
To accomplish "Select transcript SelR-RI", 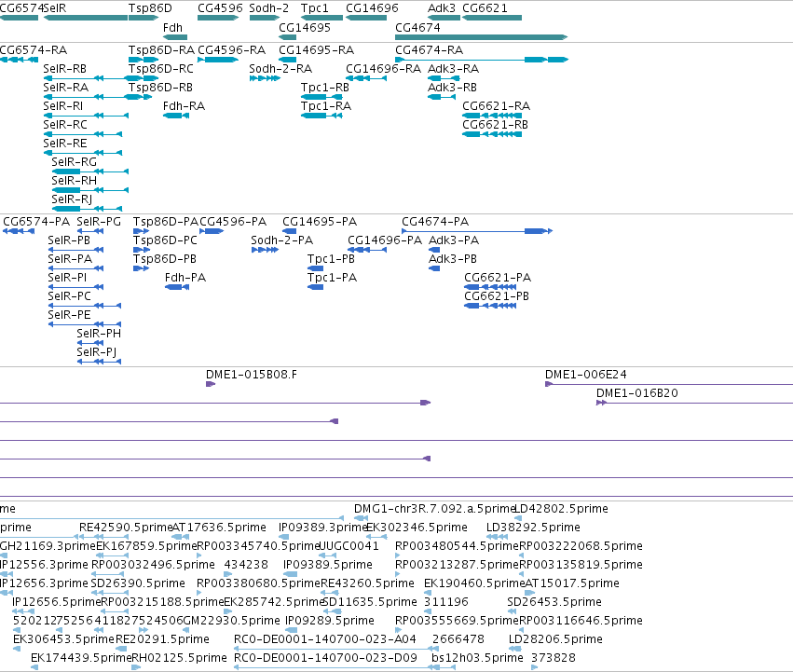I will [86, 116].
